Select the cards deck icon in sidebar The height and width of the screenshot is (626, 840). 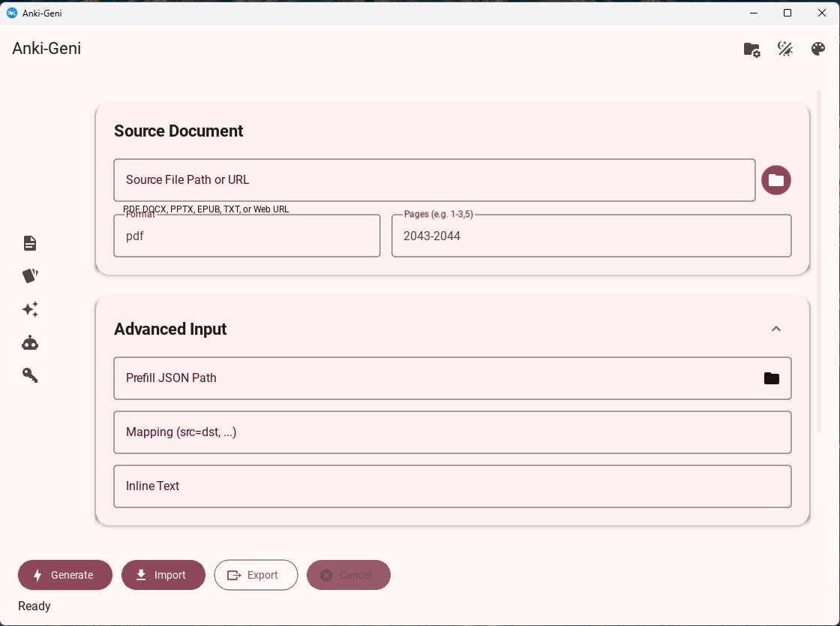[30, 275]
